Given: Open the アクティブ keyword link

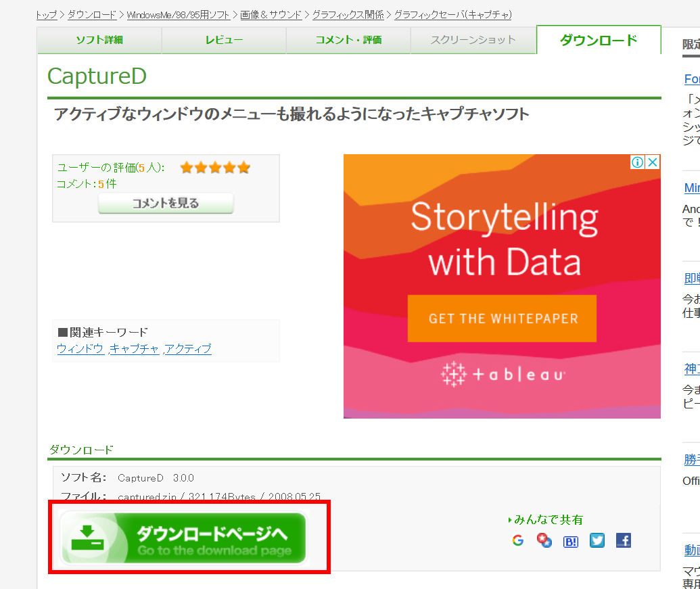Looking at the screenshot, I should click(188, 349).
